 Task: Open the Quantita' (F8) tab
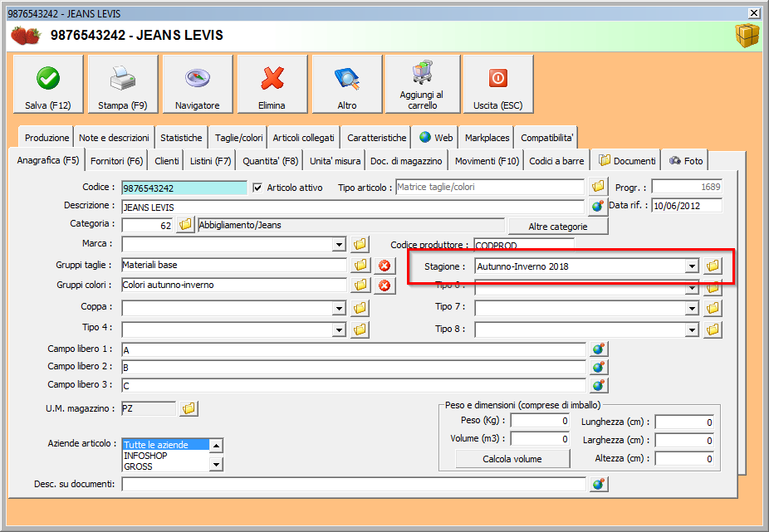coord(270,161)
